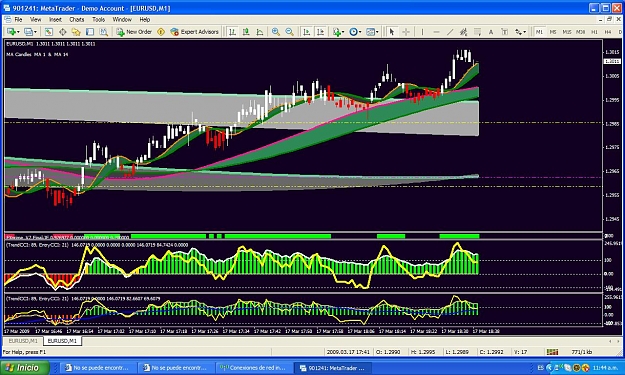Toggle the Terminal panel icon
The width and height of the screenshot is (625, 375).
[90, 32]
